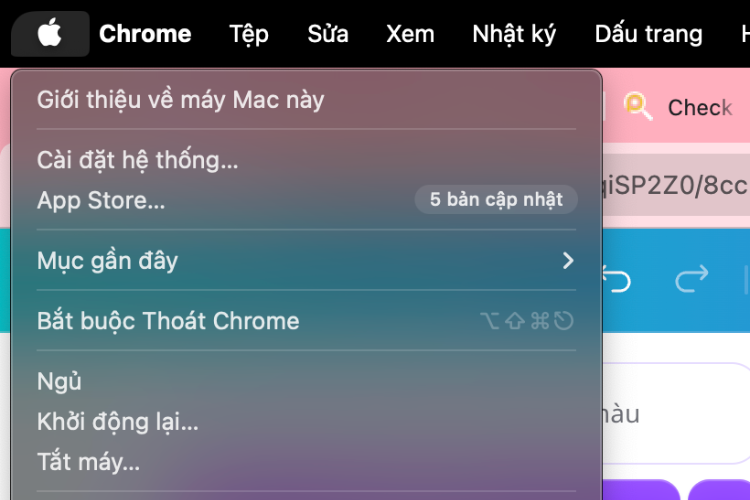The height and width of the screenshot is (500, 750).
Task: Choose Bắt buộc Thoát Chrome
Action: tap(306, 321)
